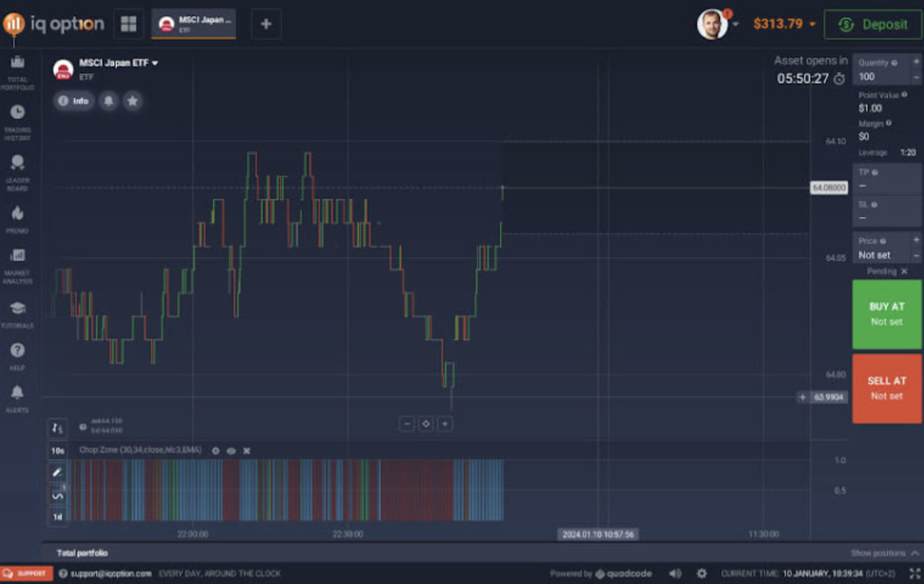The height and width of the screenshot is (584, 924).
Task: Open the Tutorials section
Action: [x=18, y=309]
